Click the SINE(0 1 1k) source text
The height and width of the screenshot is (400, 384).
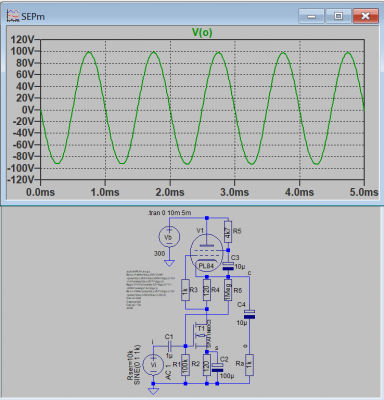pyautogui.click(x=137, y=365)
